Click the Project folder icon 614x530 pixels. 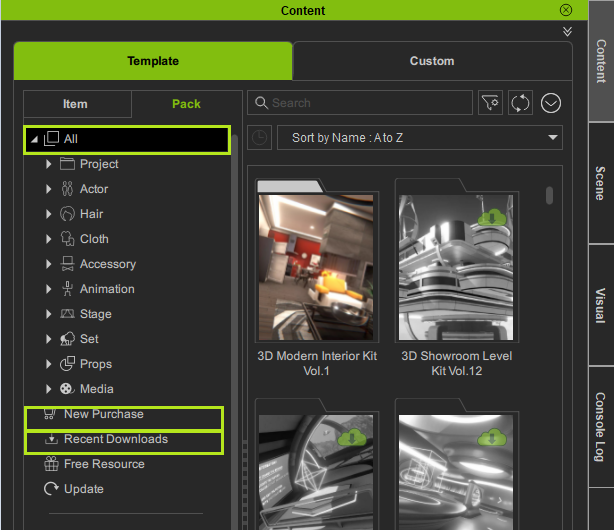pos(67,164)
